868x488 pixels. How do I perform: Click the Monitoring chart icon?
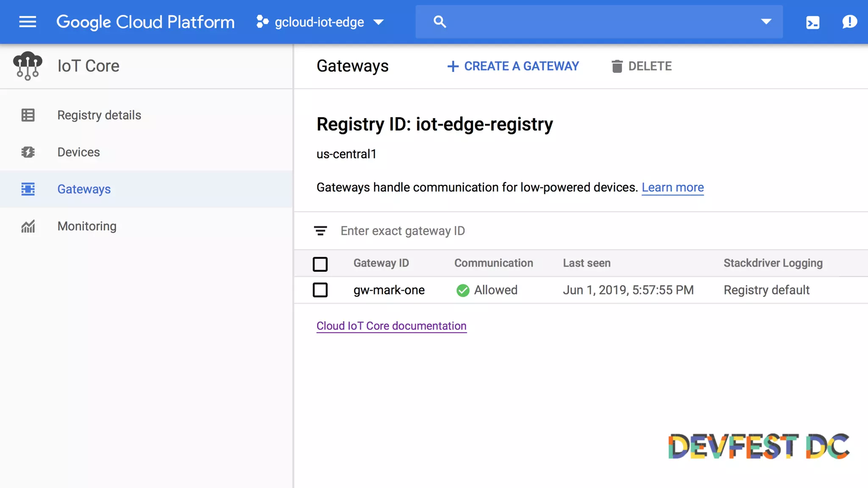coord(28,226)
